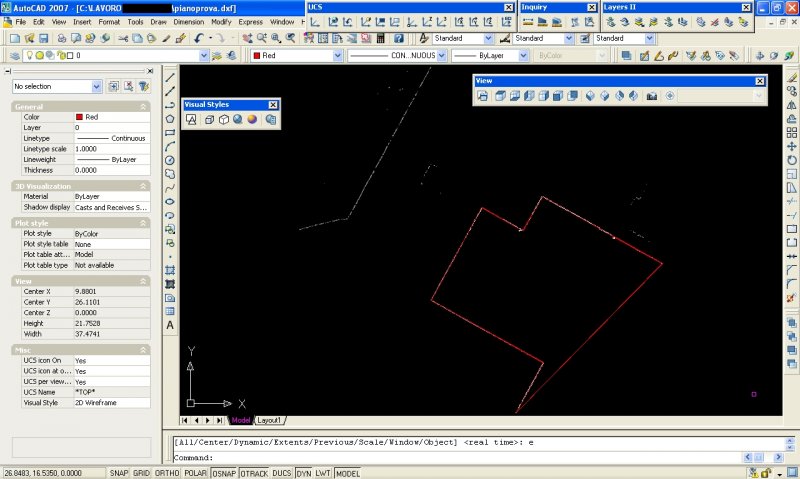Screen dimensions: 800x479
Task: Switch to the Model tab
Action: click(x=241, y=420)
